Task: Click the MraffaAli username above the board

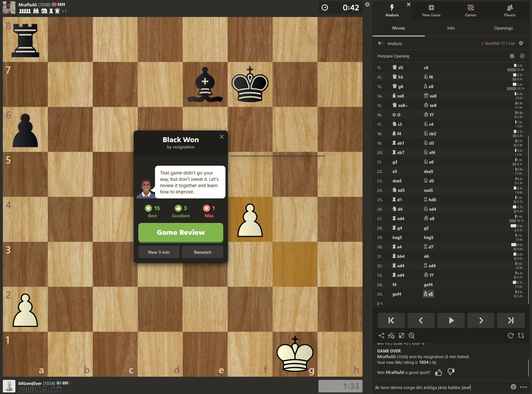Action: 28,5
